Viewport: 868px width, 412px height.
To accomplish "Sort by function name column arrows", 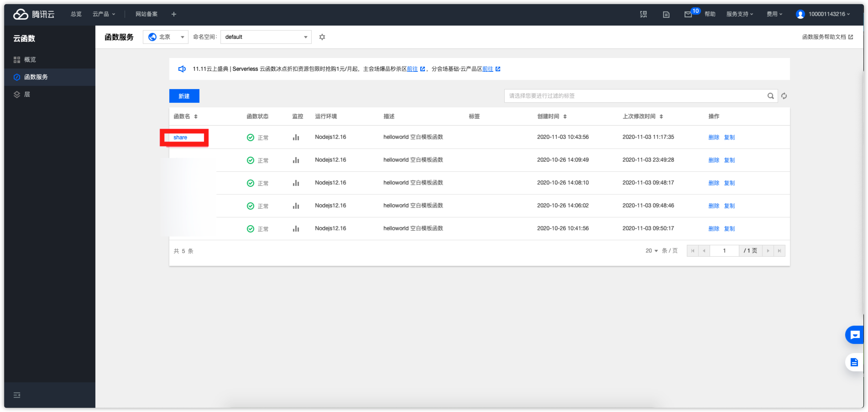I will pos(196,117).
